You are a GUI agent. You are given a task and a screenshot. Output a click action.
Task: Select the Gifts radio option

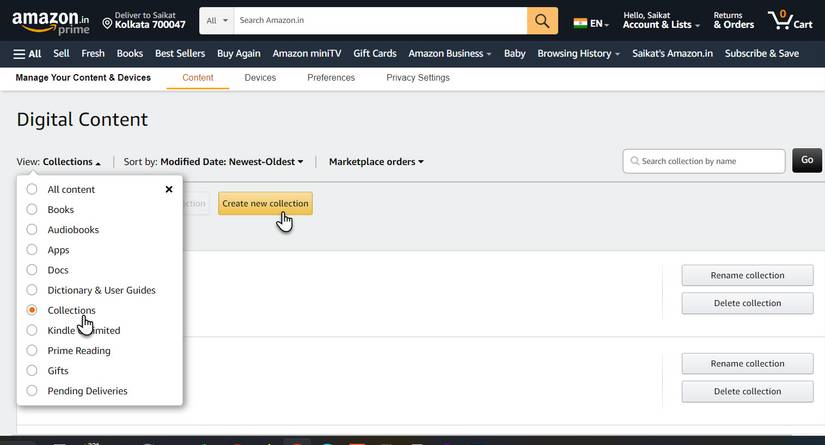[32, 370]
